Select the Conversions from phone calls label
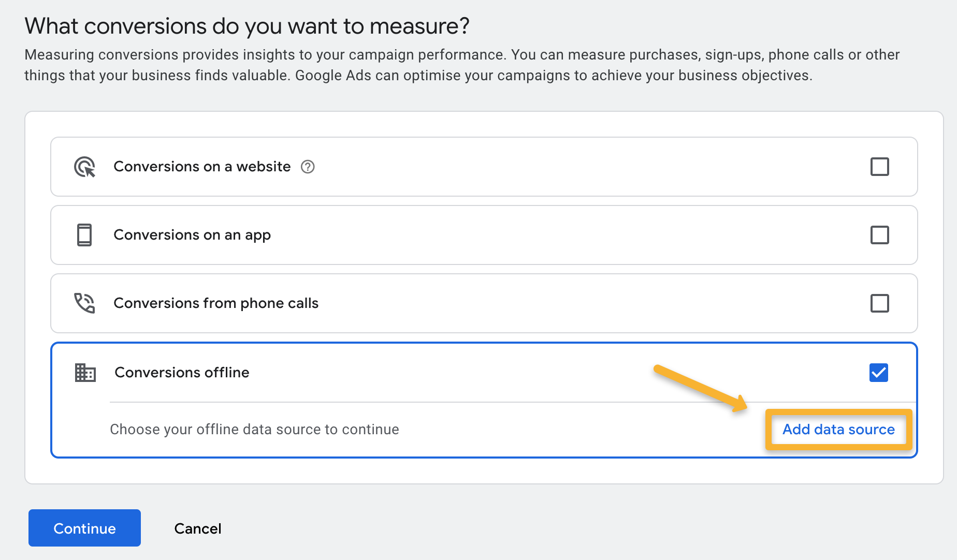957x560 pixels. click(216, 303)
